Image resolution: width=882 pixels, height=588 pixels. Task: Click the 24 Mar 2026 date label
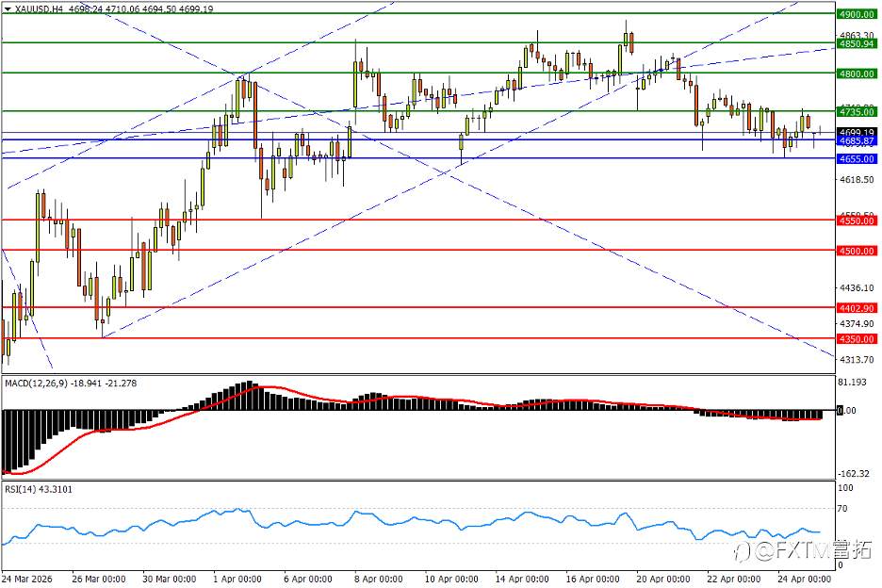point(27,579)
